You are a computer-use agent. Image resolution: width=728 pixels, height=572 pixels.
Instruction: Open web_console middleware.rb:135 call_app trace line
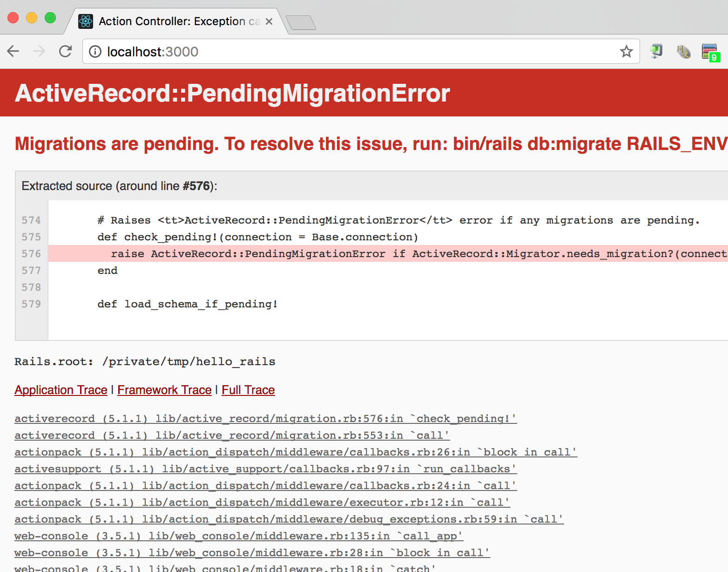(x=238, y=536)
